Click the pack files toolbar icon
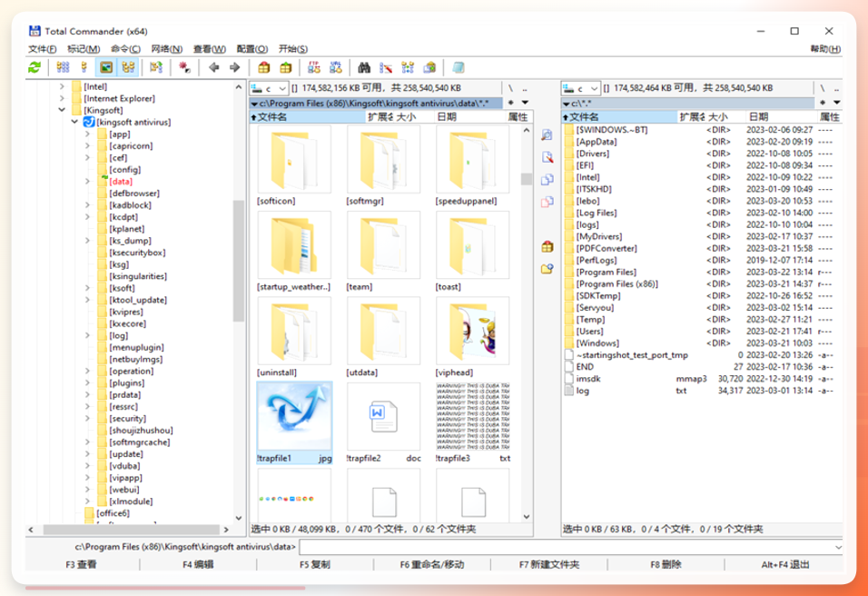Screen dimensions: 868x596 click(x=264, y=67)
